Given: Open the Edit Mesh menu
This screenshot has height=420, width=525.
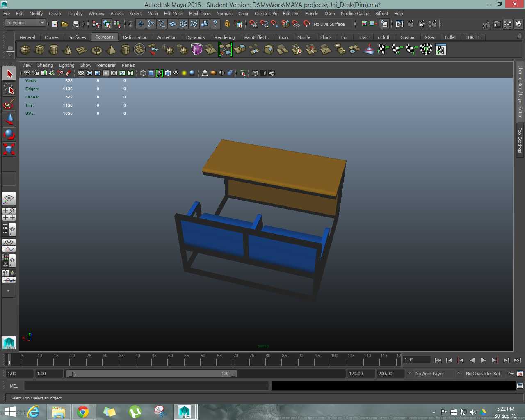Looking at the screenshot, I should pos(173,14).
